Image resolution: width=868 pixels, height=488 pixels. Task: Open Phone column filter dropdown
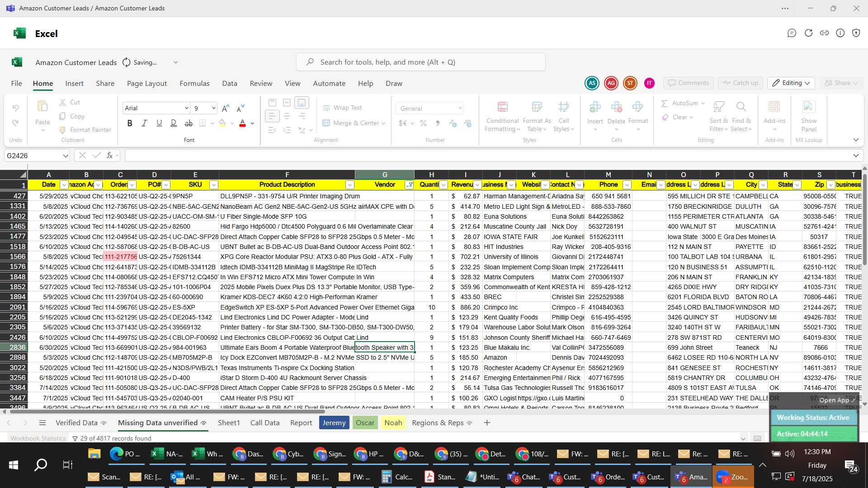click(x=627, y=185)
